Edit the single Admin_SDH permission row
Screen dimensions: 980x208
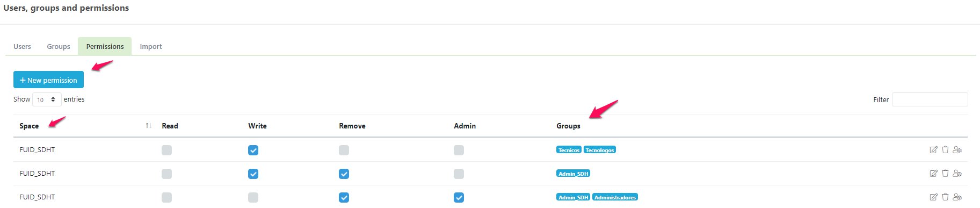(933, 174)
